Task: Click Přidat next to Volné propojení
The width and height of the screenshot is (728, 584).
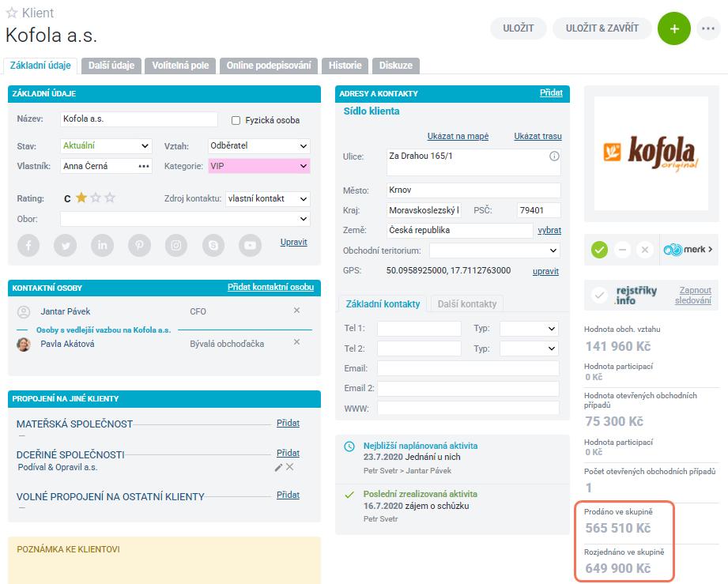Action: (x=288, y=495)
